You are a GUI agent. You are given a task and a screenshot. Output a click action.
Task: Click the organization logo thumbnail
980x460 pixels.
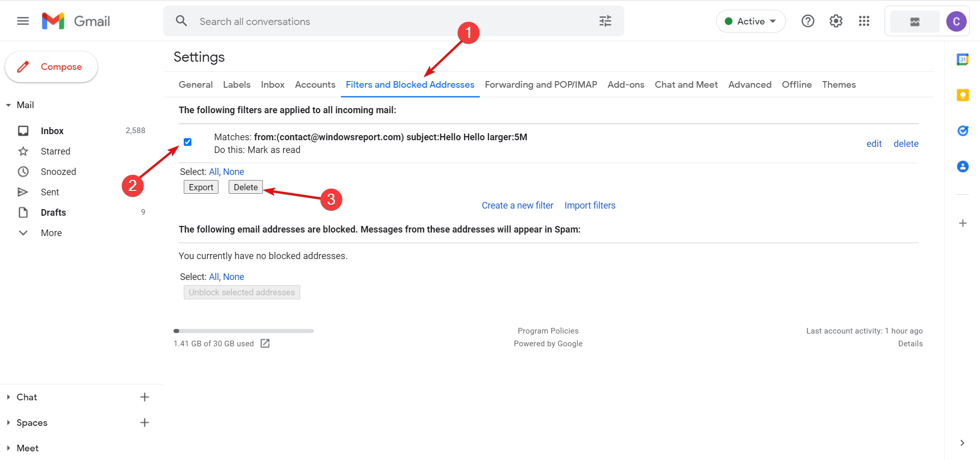[x=915, y=21]
